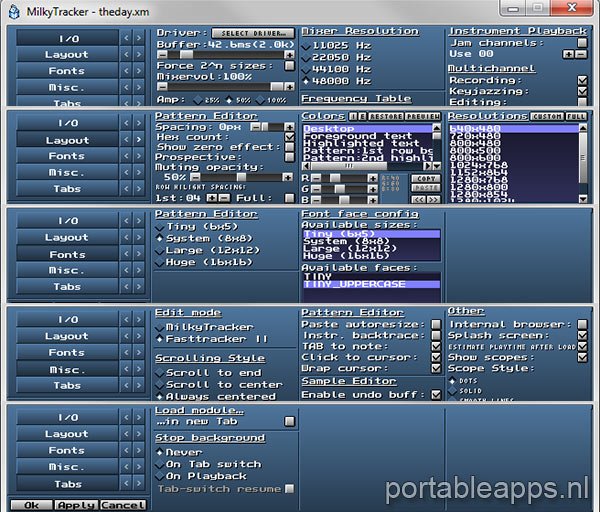The height and width of the screenshot is (512, 600).
Task: Uncheck the Hex count option
Action: tap(291, 137)
